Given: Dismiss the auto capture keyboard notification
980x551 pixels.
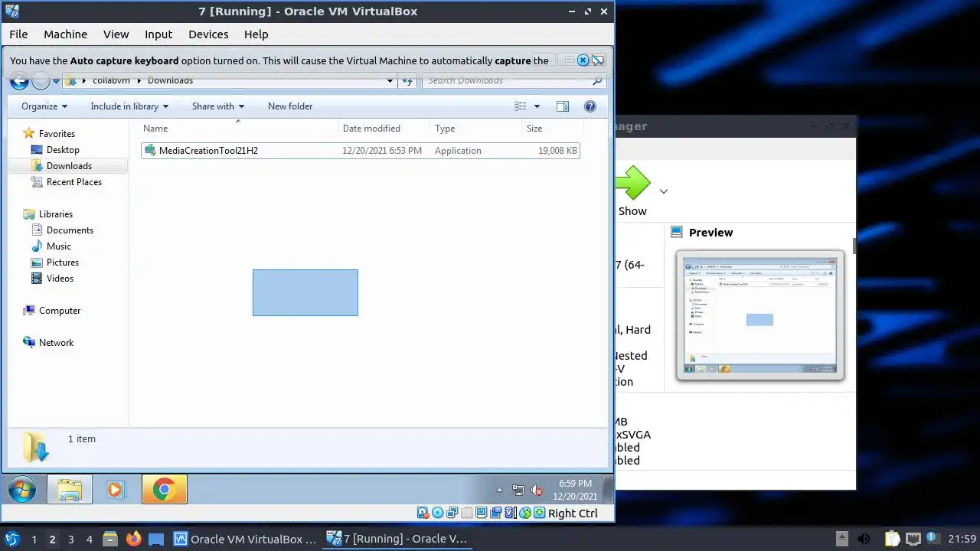Looking at the screenshot, I should (583, 60).
